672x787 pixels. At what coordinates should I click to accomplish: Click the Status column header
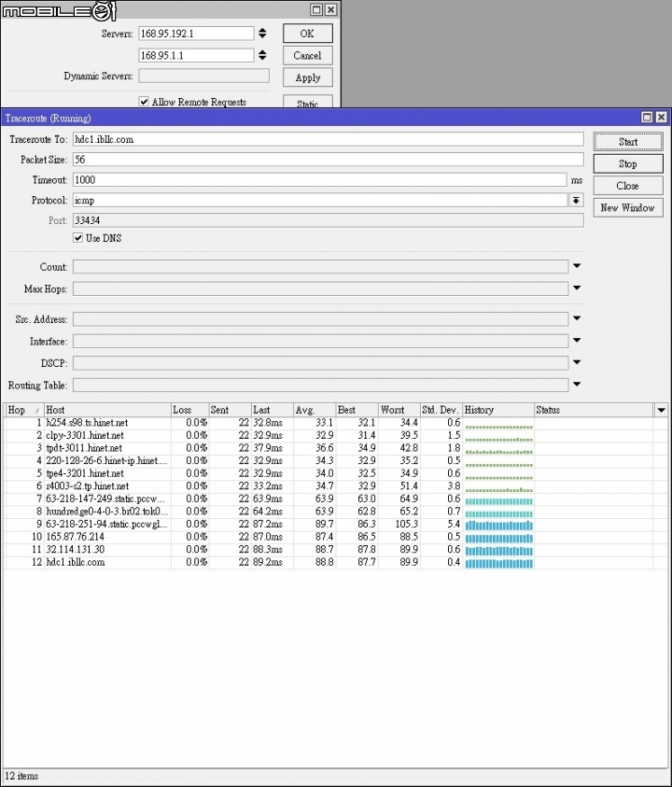click(594, 410)
